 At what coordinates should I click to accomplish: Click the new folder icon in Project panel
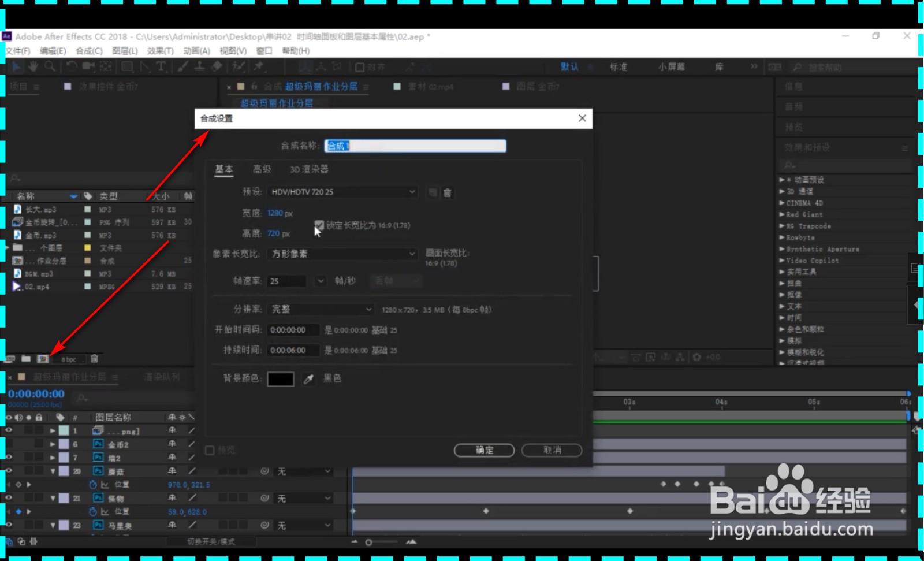pos(26,359)
